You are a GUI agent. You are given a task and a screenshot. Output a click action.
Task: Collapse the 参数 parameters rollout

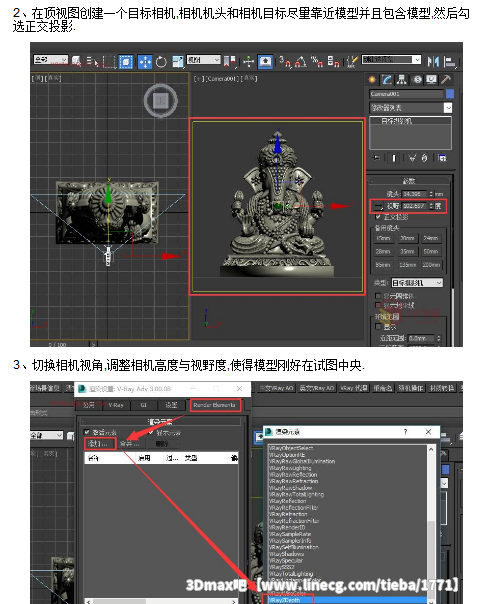(x=409, y=181)
